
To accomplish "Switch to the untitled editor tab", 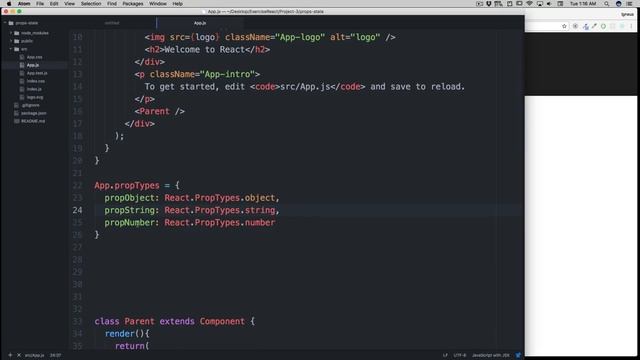I will pos(112,23).
